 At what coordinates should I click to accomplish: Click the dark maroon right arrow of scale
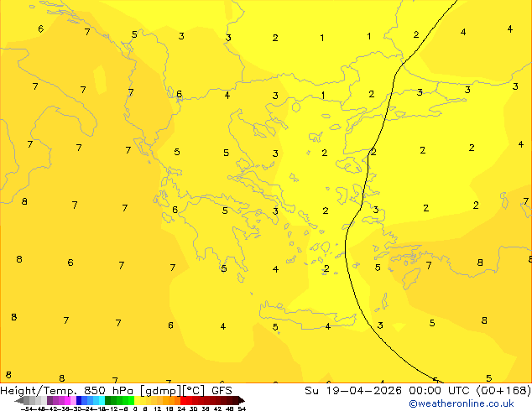242,400
